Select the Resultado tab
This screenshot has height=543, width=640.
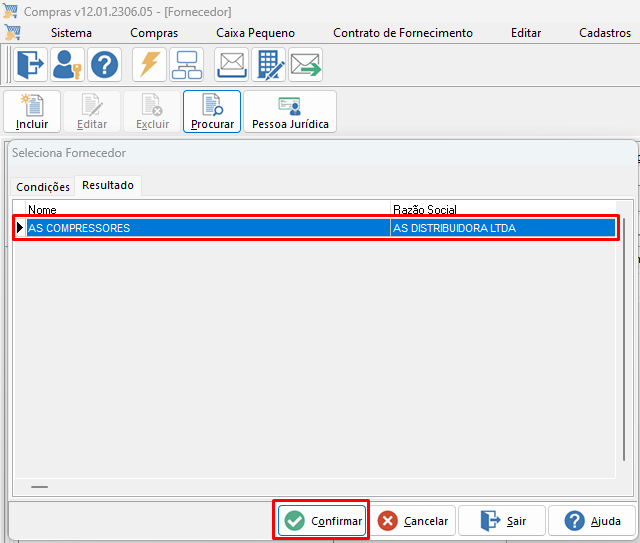point(108,185)
